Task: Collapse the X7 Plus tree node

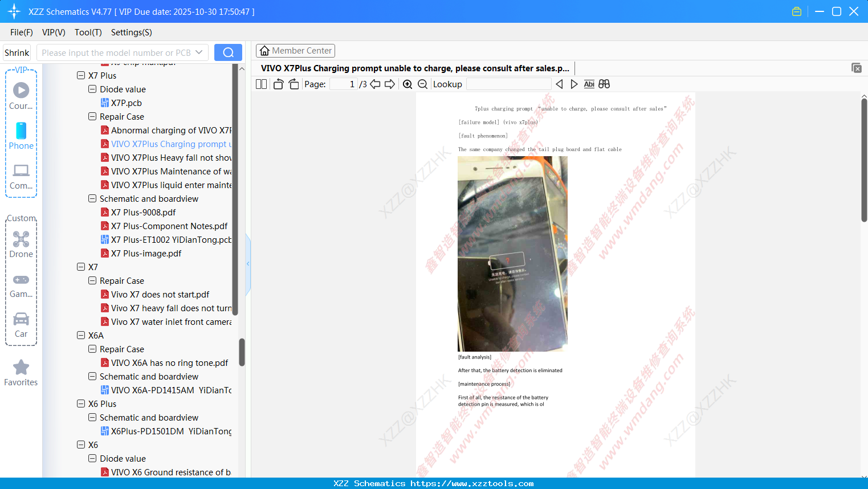Action: [81, 75]
